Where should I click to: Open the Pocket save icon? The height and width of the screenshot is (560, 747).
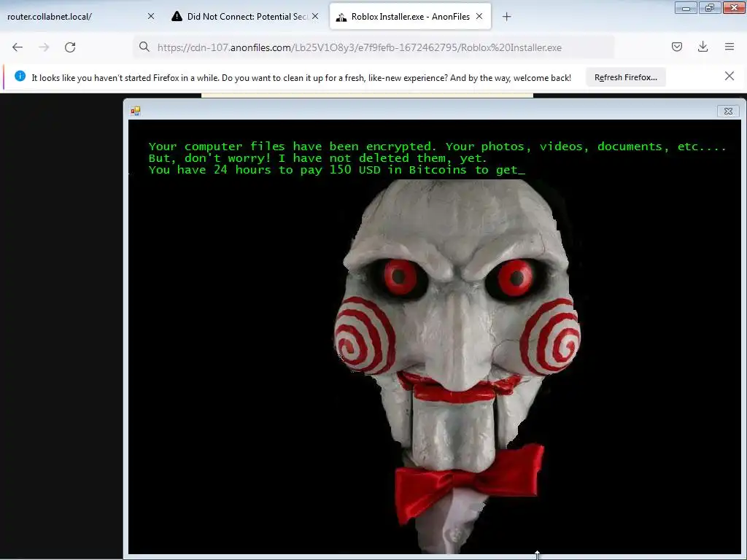tap(676, 47)
